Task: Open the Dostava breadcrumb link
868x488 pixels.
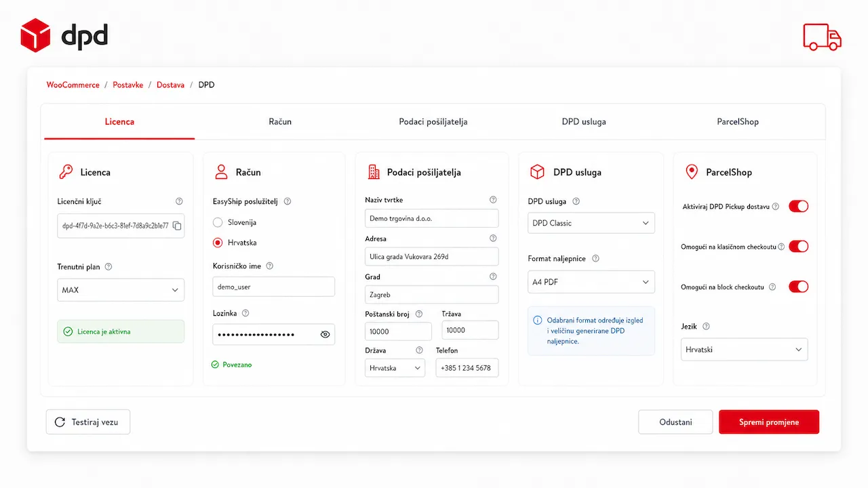Action: click(x=170, y=85)
